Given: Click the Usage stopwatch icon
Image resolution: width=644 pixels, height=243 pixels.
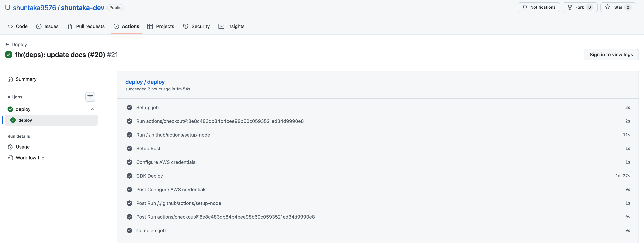Looking at the screenshot, I should point(10,147).
